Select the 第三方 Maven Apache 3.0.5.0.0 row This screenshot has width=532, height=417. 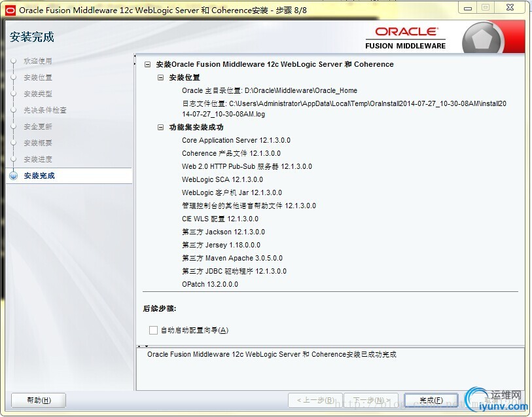(232, 258)
